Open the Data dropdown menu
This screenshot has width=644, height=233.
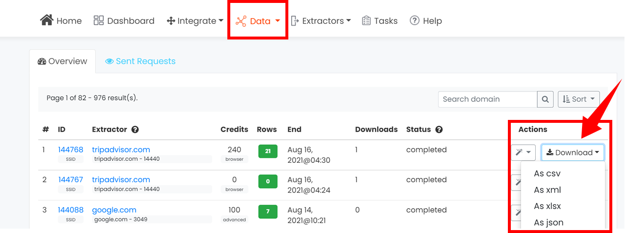(258, 21)
